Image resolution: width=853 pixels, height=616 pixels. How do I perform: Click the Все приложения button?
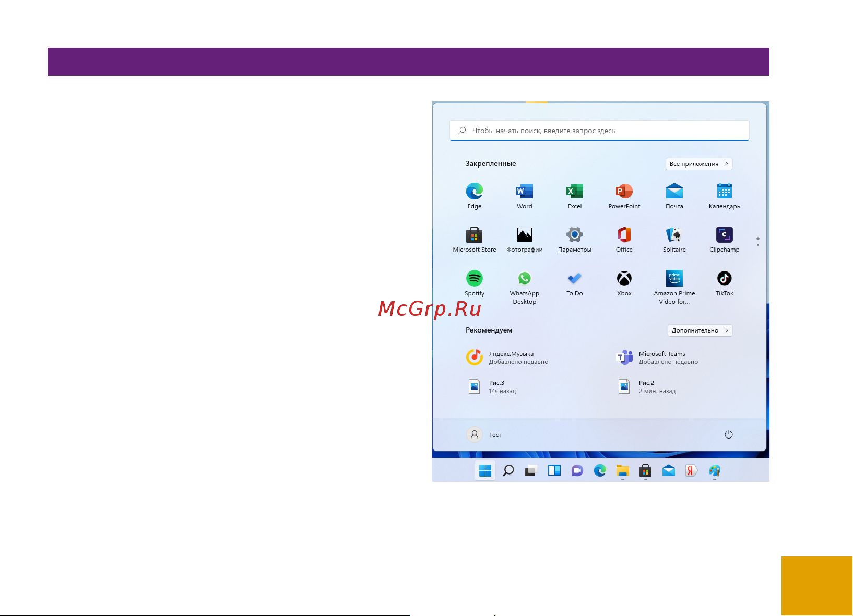(x=699, y=164)
